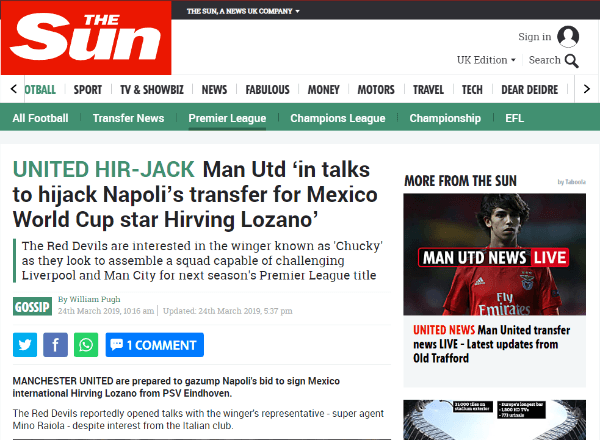Click the Gossip tag label
Image resolution: width=600 pixels, height=440 pixels.
pos(33,305)
